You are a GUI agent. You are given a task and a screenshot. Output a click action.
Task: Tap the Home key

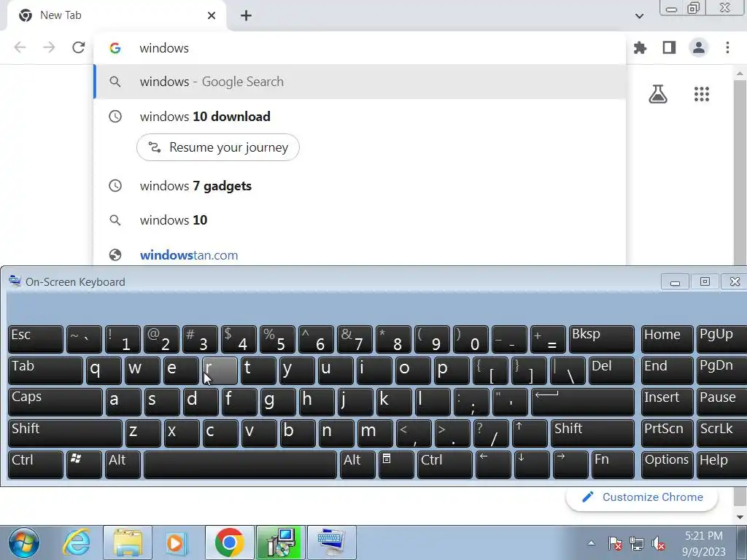coord(667,339)
